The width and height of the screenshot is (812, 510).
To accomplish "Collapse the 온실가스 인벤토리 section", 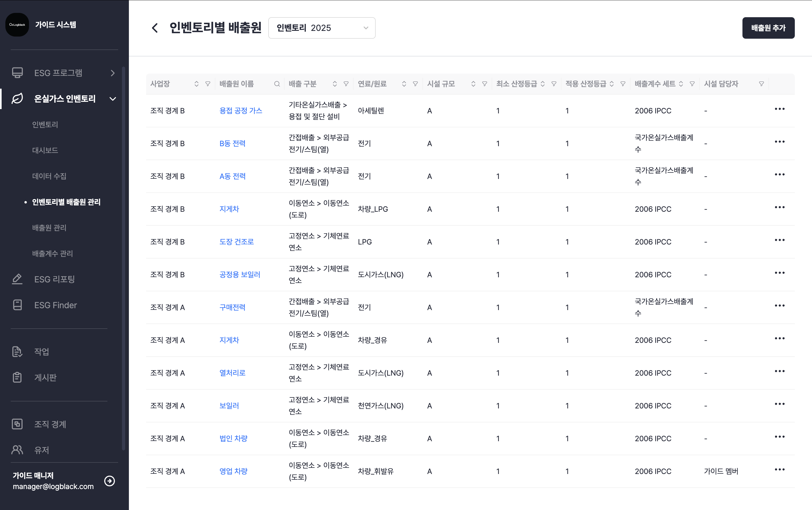I will click(x=64, y=99).
